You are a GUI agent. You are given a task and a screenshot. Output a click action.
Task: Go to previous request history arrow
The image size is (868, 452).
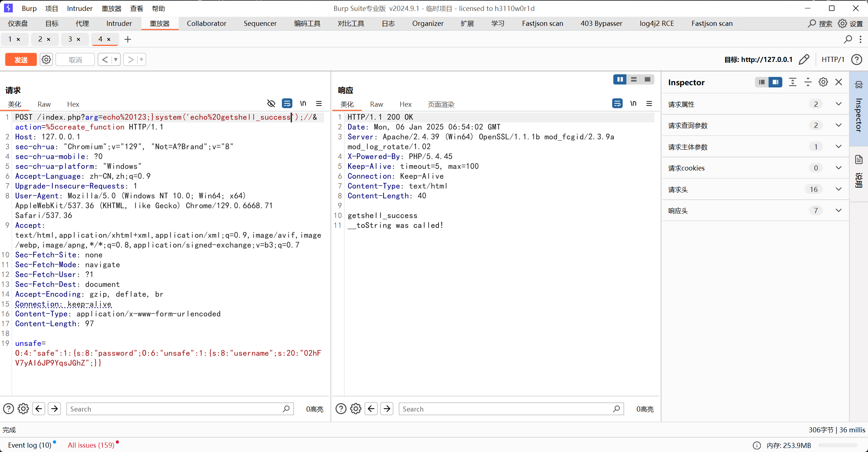tap(105, 59)
